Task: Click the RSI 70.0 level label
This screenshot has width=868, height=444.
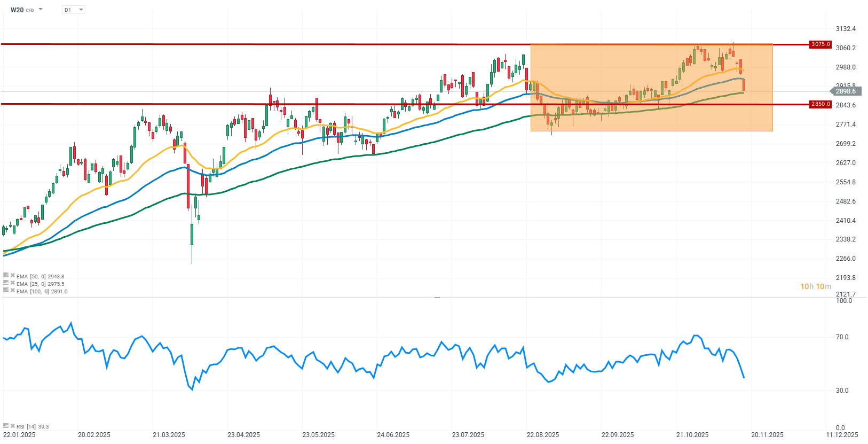Action: [842, 337]
